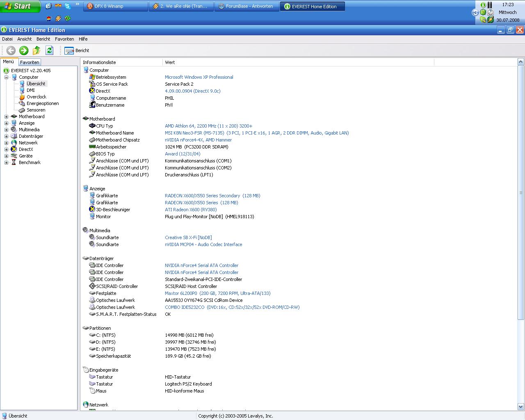
Task: Switch to DFX 8 Winamp taskbar button
Action: [x=116, y=7]
